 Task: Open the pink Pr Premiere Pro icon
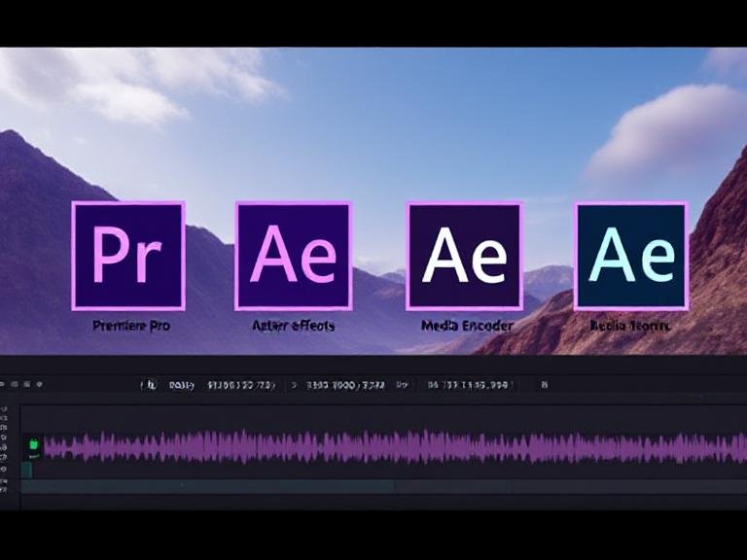click(128, 257)
